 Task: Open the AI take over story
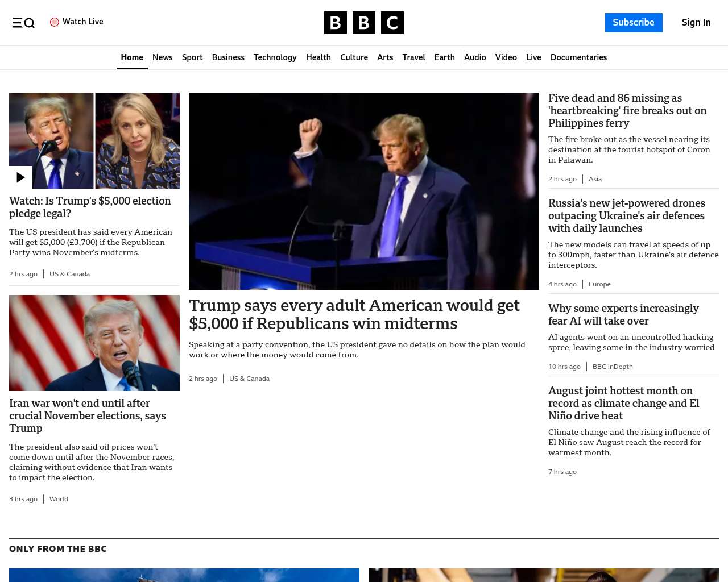[623, 315]
